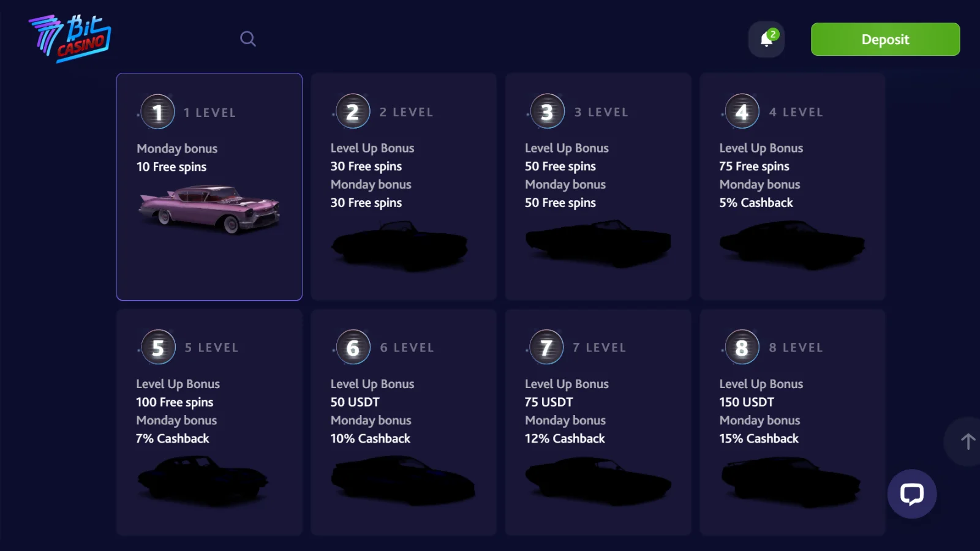The image size is (980, 551).
Task: Open the notifications bell
Action: (x=766, y=40)
